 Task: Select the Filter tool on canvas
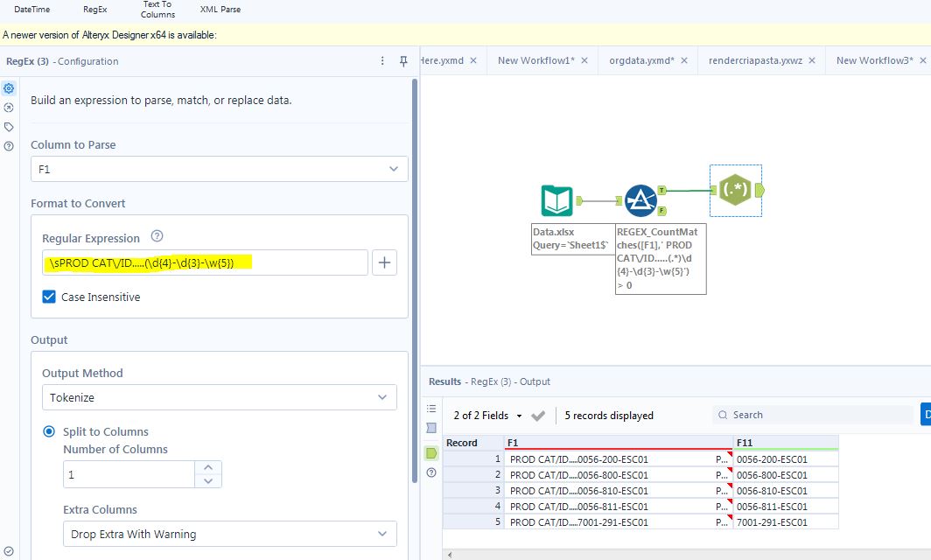[641, 201]
